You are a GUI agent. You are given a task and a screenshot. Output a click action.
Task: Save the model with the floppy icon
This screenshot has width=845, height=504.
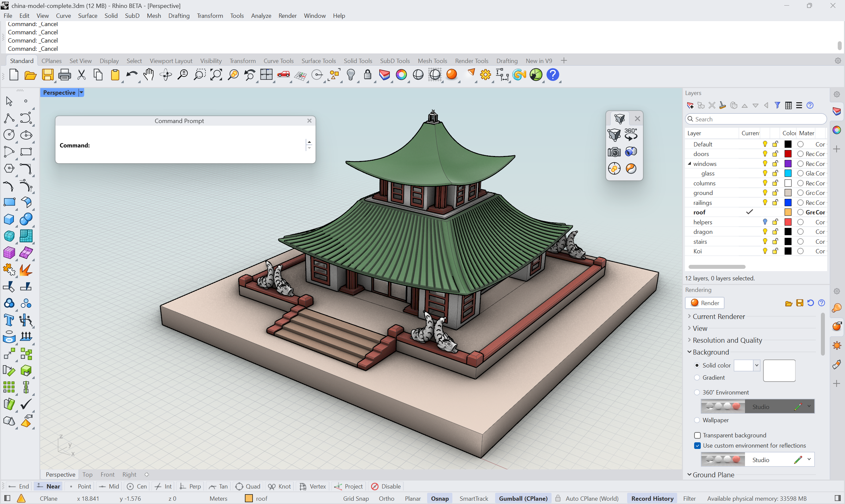click(x=48, y=75)
